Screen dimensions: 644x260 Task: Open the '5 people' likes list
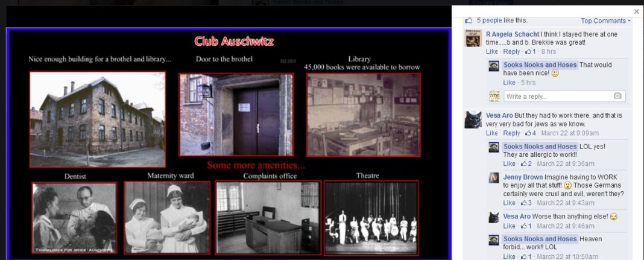tap(489, 20)
